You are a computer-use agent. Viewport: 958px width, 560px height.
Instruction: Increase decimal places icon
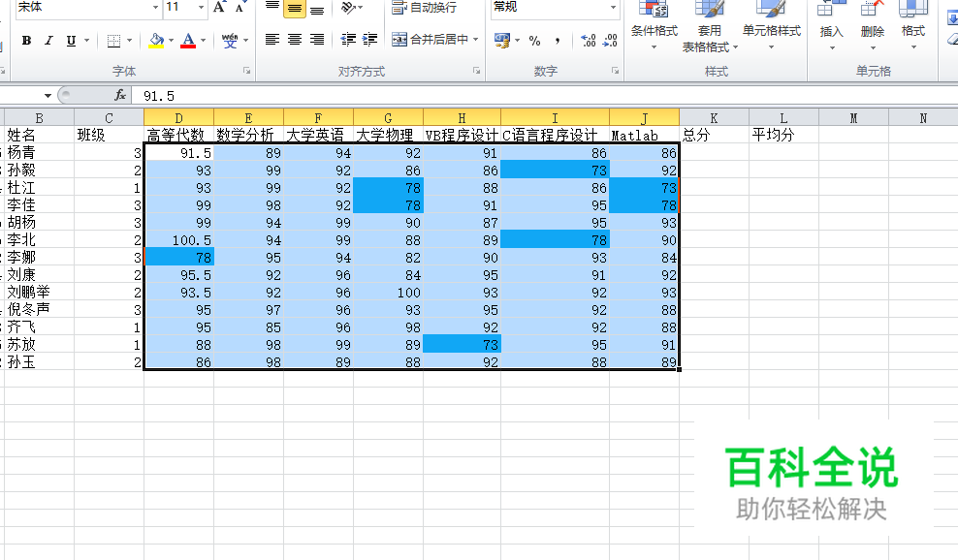pos(588,41)
